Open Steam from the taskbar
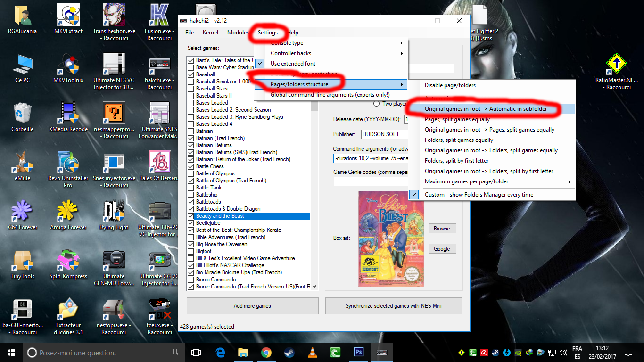Screen dimensions: 644x362 289,352
